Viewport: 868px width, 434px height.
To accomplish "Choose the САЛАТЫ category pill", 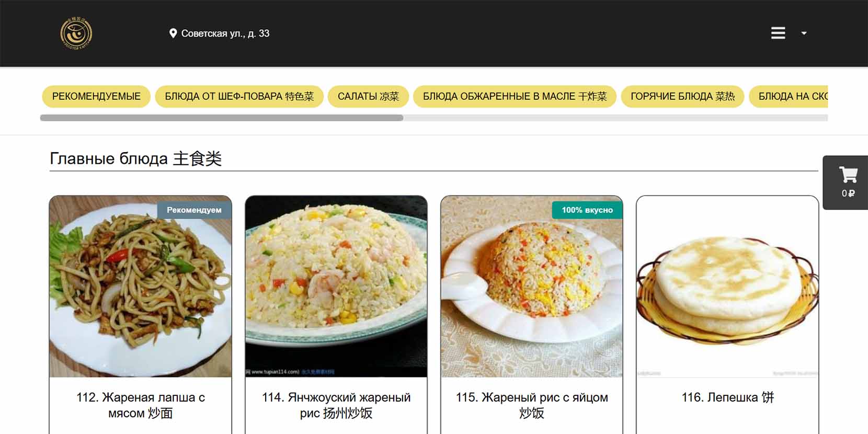I will [368, 97].
